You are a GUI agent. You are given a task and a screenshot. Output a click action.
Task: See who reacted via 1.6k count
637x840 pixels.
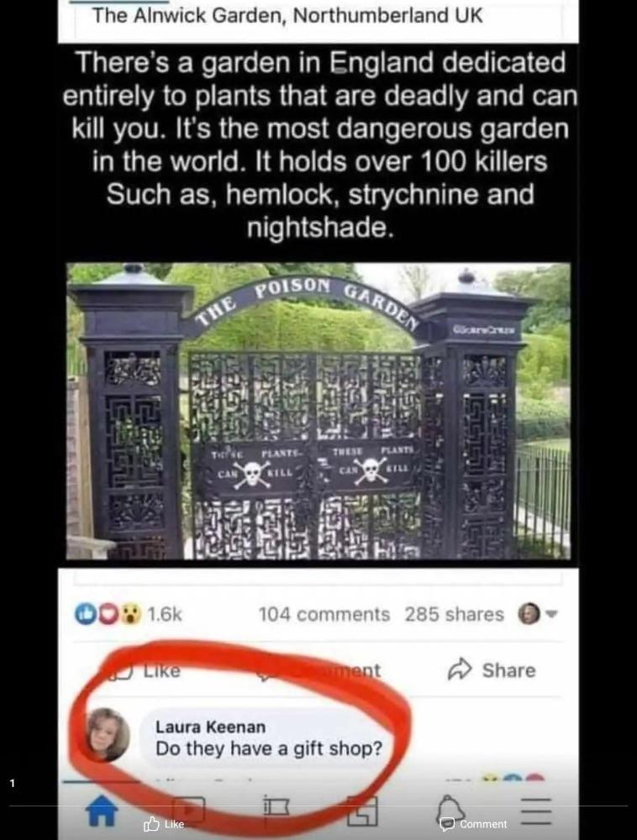pos(165,614)
